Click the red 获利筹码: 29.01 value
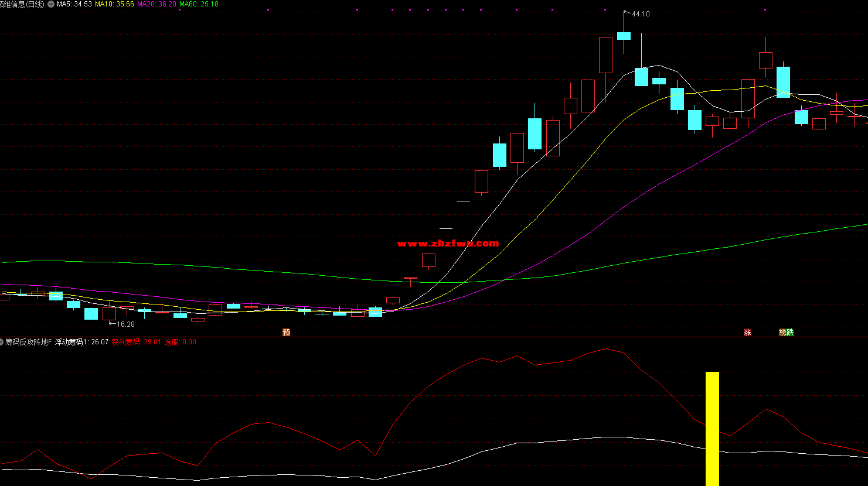 point(136,342)
